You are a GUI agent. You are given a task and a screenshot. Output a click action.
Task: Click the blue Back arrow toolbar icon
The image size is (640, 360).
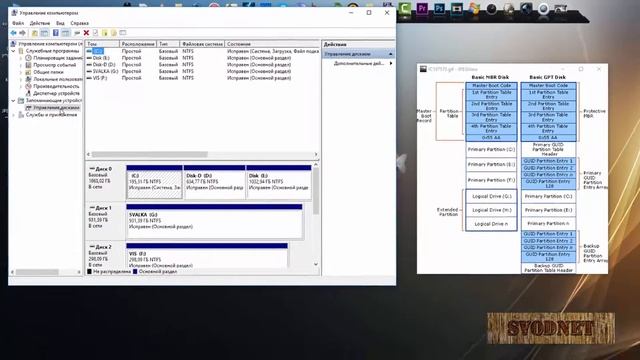13,33
